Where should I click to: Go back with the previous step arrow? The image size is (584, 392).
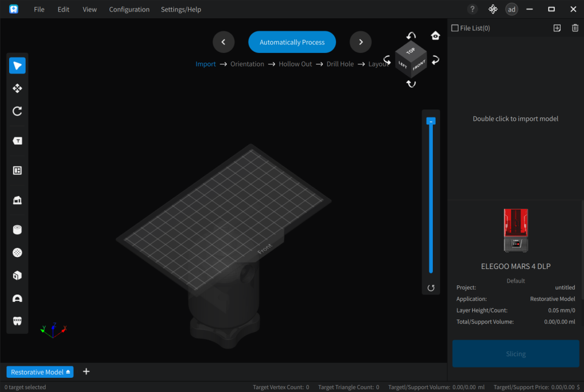pos(224,42)
